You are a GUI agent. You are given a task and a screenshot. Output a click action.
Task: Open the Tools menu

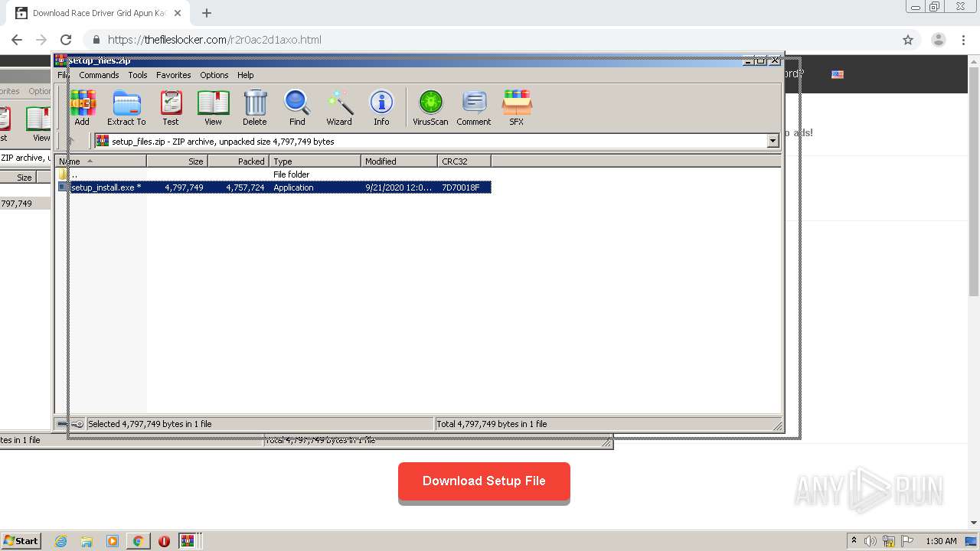(138, 75)
